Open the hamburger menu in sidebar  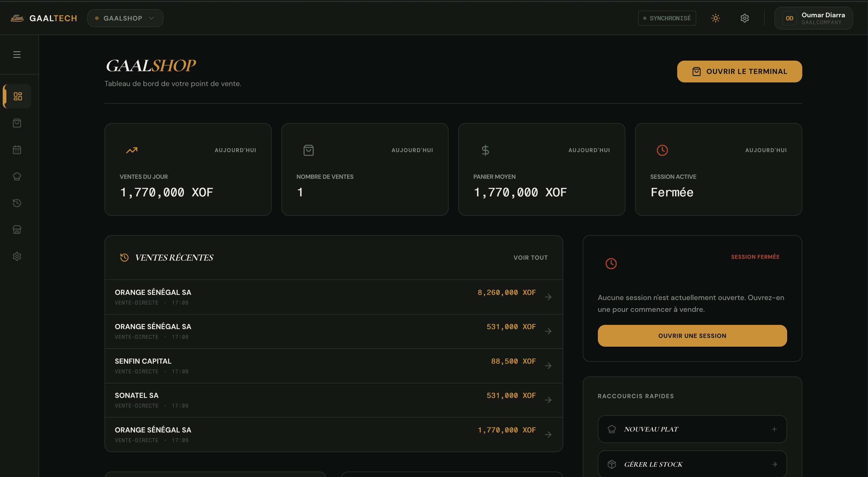coord(17,54)
